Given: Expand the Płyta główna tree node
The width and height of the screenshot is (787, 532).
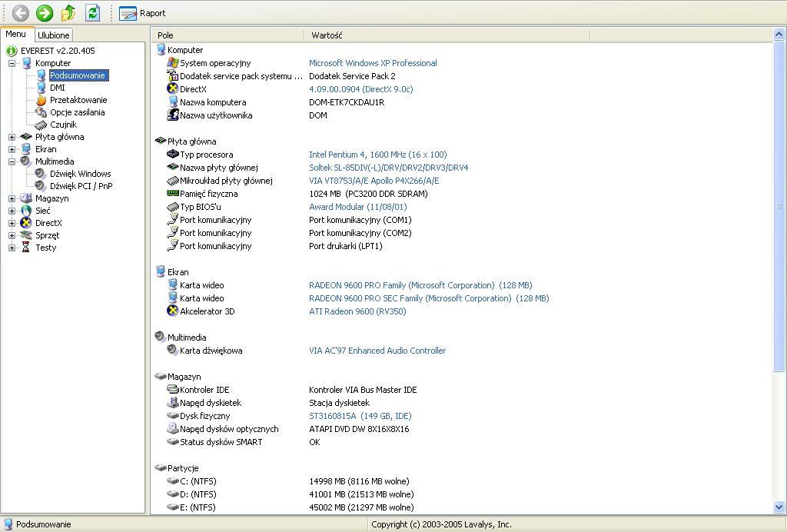Looking at the screenshot, I should click(x=12, y=137).
